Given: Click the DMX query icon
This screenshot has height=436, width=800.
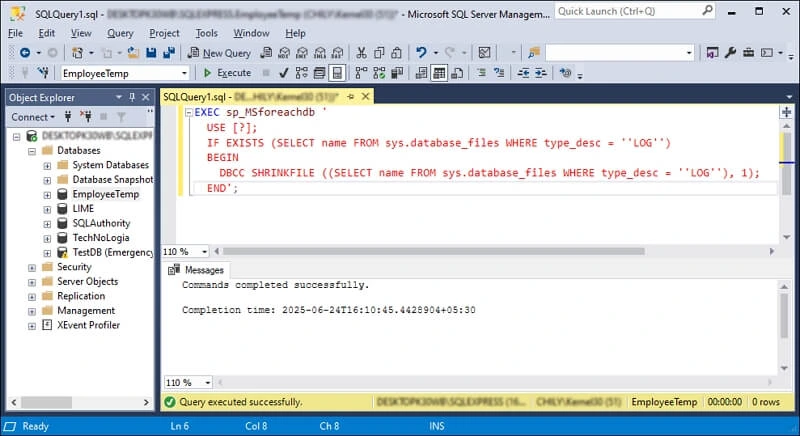Looking at the screenshot, I should 302,53.
